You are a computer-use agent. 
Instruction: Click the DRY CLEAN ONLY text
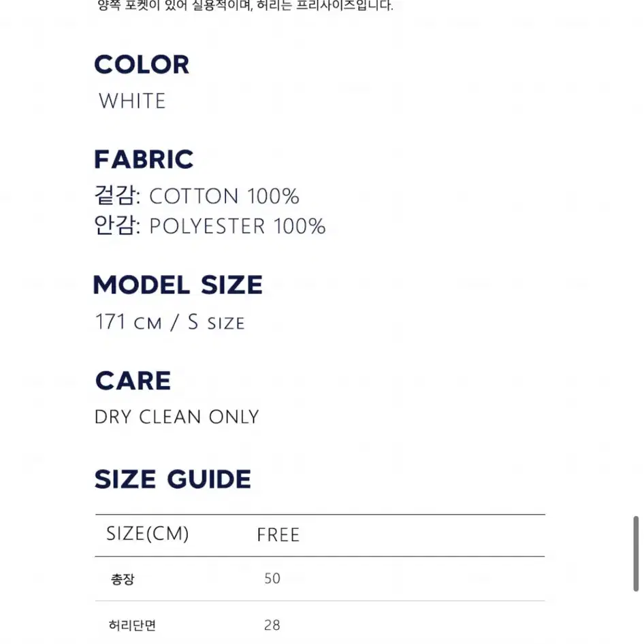(x=177, y=417)
